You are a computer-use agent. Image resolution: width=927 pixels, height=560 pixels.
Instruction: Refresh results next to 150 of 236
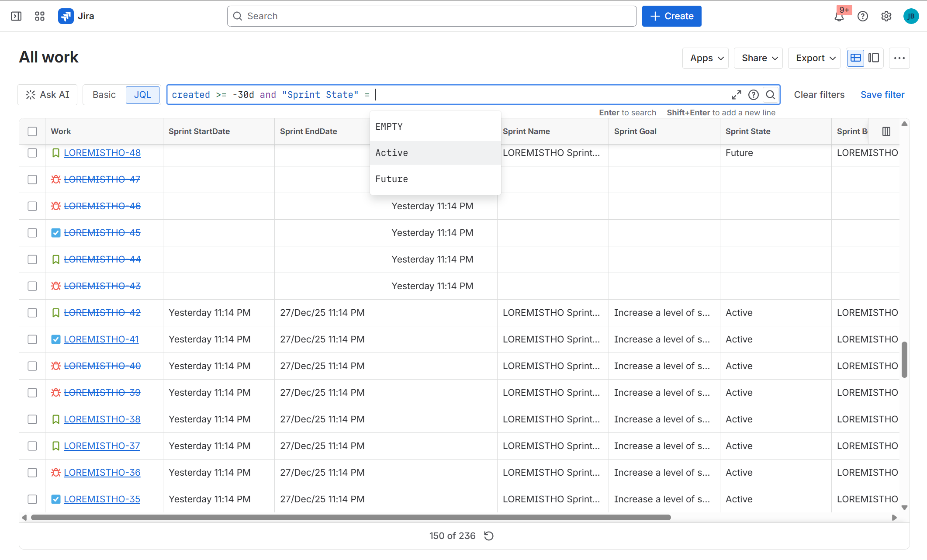489,536
